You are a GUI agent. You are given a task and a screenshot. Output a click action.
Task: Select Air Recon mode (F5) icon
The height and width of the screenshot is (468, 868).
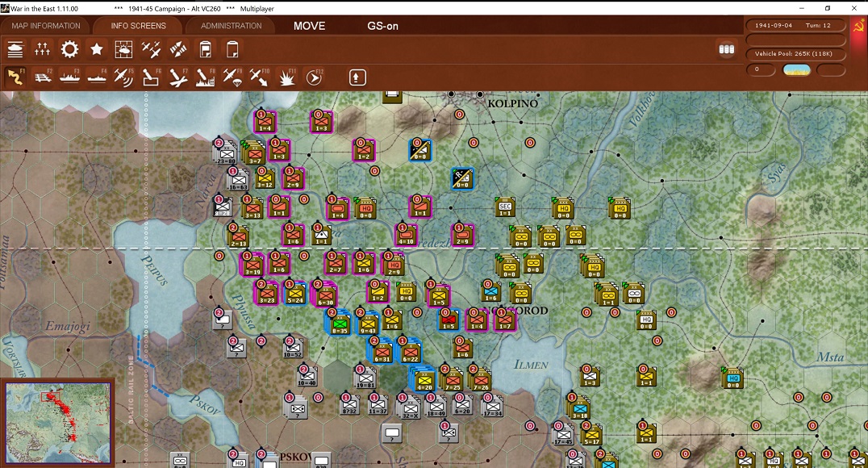pyautogui.click(x=123, y=77)
